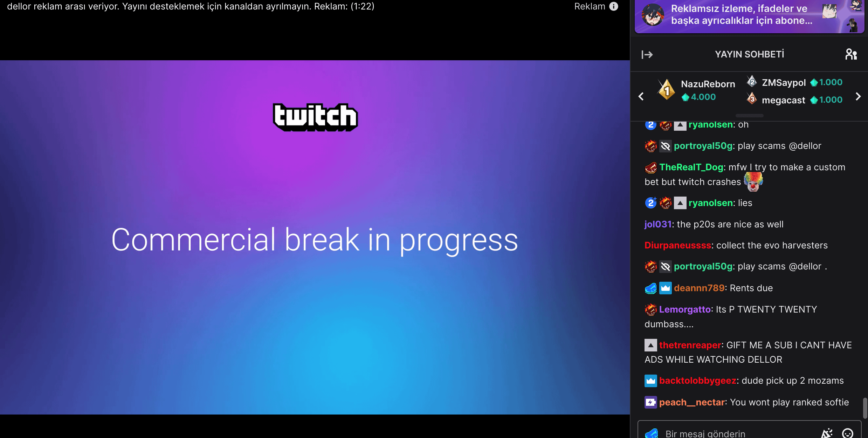Click message text 'Rents due'
868x438 pixels.
pos(751,288)
